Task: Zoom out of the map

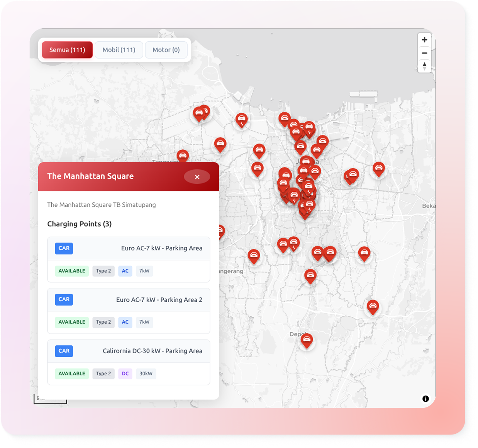Action: pyautogui.click(x=424, y=53)
